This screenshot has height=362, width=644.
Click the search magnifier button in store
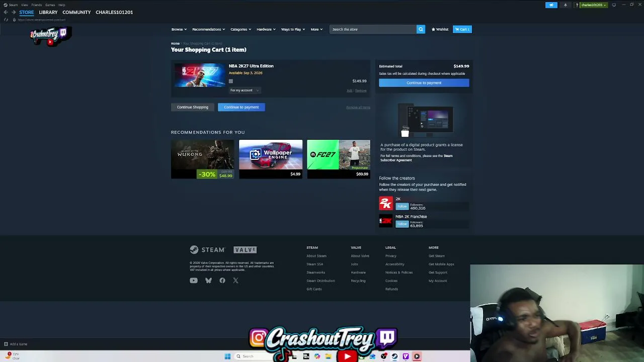[421, 29]
